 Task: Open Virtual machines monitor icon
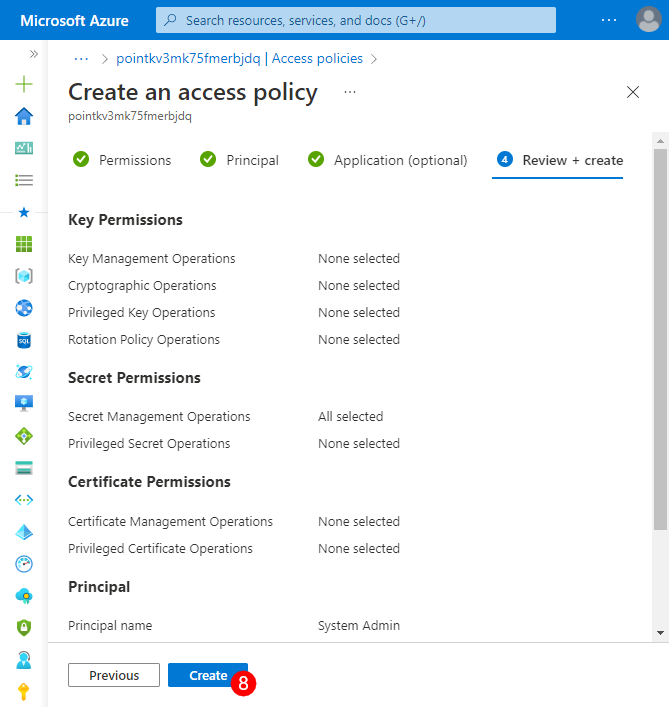click(x=24, y=404)
